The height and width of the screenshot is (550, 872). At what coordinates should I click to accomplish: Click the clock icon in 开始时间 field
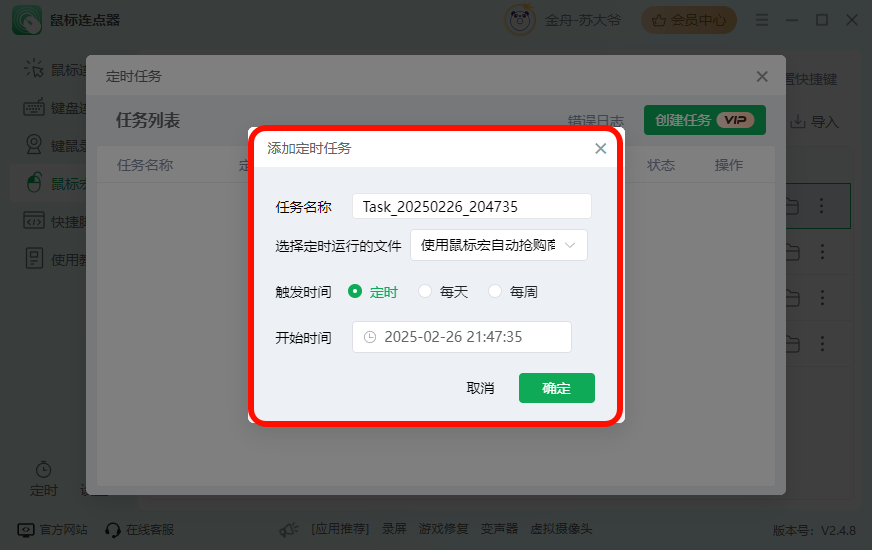click(370, 337)
